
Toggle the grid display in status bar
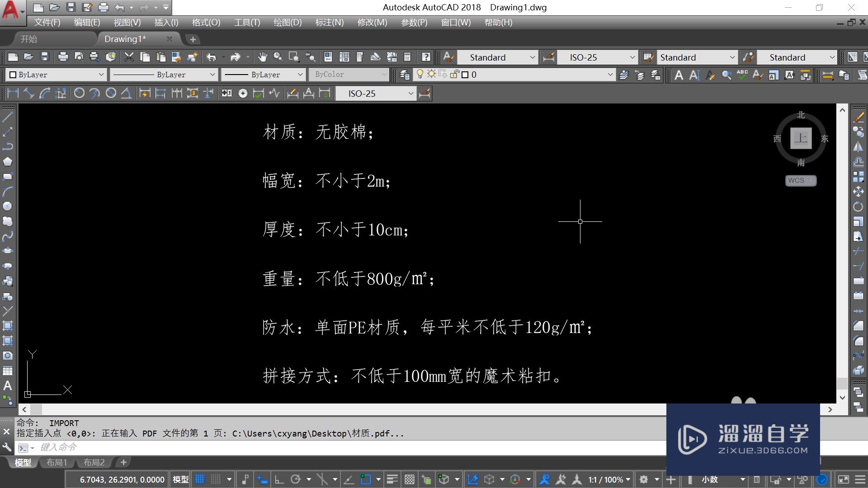click(x=200, y=479)
